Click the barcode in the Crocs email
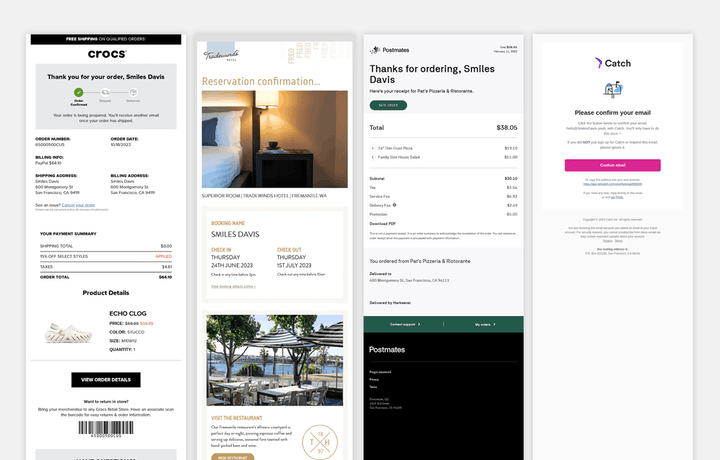720x460 pixels. tap(107, 428)
